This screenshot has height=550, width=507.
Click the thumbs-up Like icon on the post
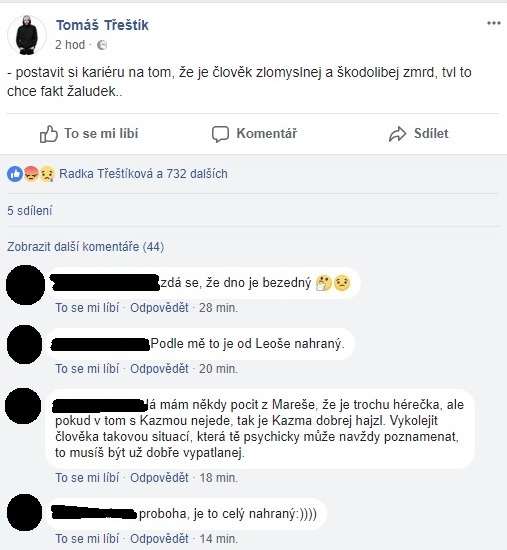48,134
